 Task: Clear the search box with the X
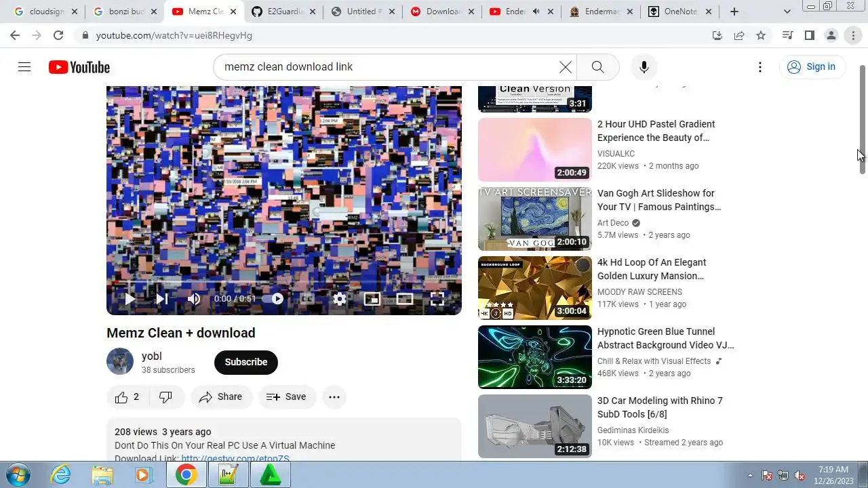tap(565, 66)
